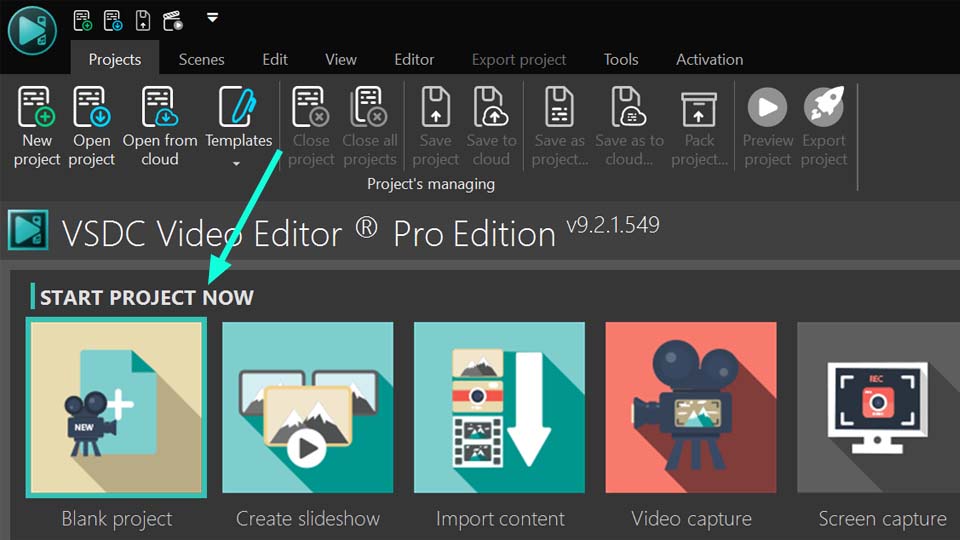Click the START PROJECT NOW heading

click(x=146, y=298)
